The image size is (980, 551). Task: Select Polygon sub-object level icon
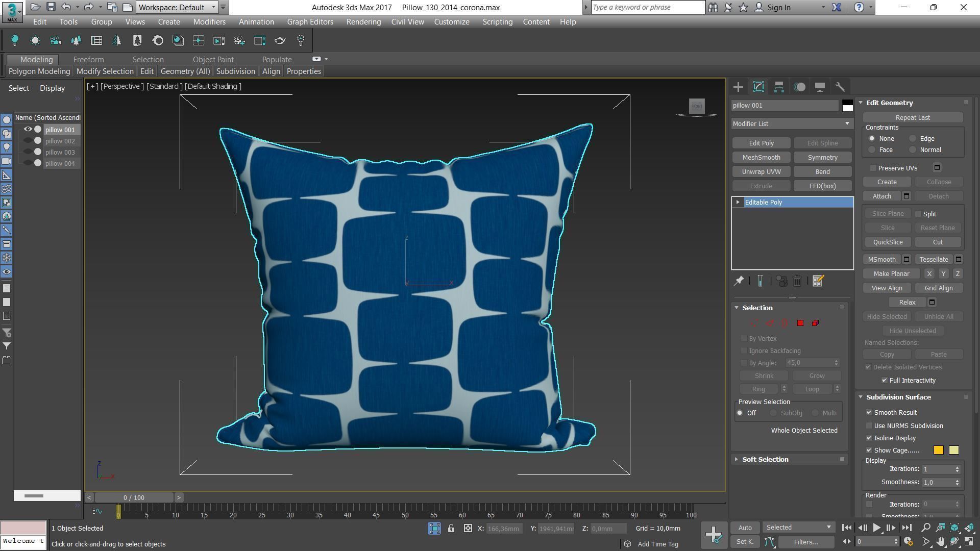coord(800,323)
